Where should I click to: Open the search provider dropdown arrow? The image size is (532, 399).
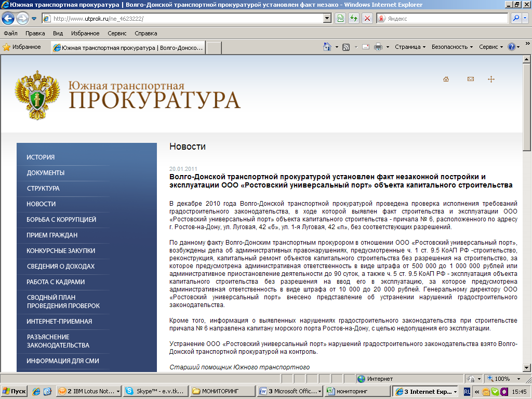coord(525,18)
